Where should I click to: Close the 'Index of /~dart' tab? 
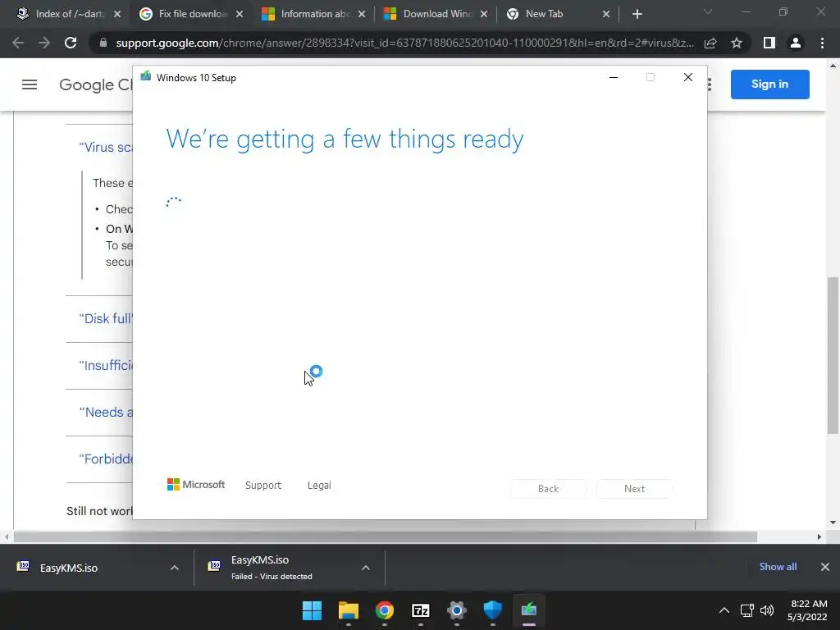pos(117,15)
